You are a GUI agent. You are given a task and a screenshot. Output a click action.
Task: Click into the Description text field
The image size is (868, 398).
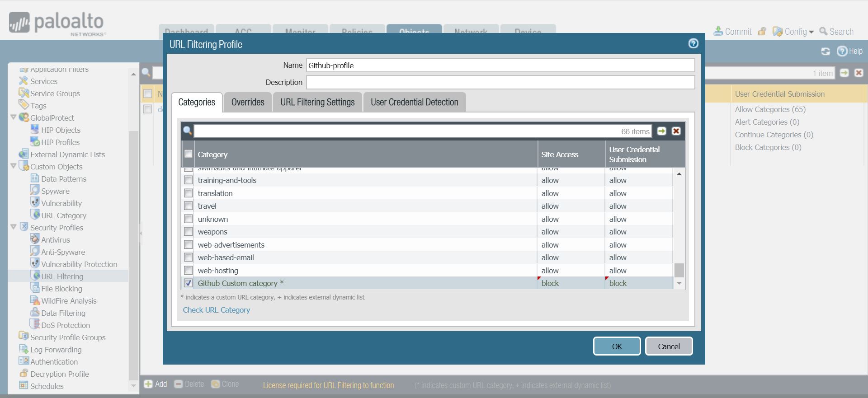coord(500,82)
